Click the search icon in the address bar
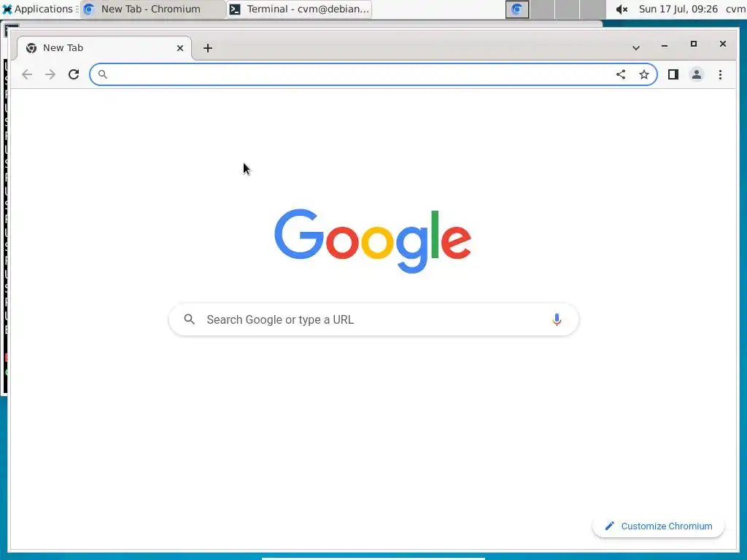747x560 pixels. pyautogui.click(x=102, y=74)
